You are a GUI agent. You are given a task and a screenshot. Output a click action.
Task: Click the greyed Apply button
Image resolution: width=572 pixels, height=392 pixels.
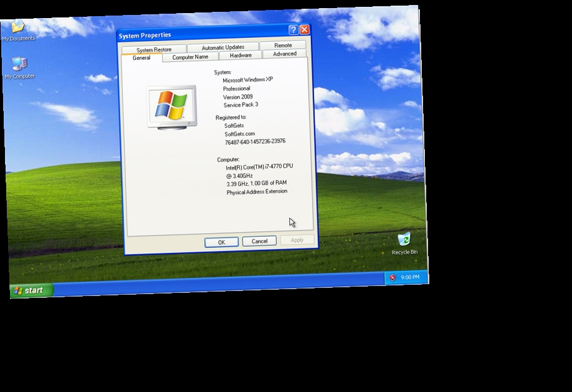tap(297, 240)
